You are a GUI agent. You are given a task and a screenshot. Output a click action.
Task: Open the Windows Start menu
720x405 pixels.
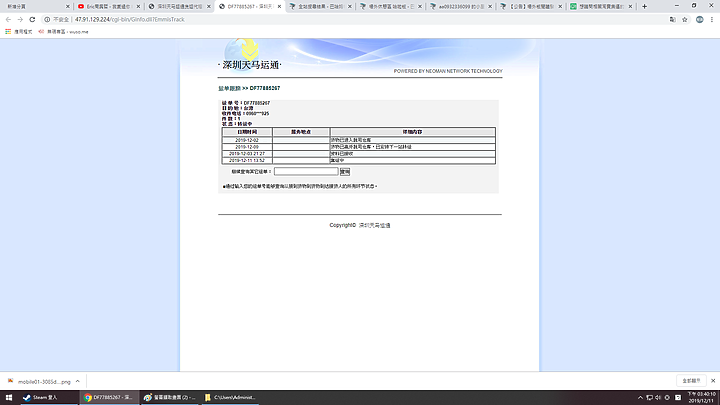(9, 397)
